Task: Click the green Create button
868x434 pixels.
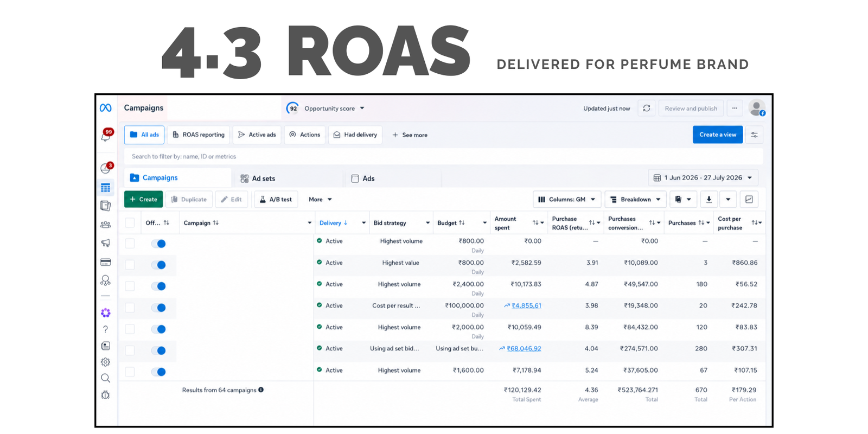Action: pyautogui.click(x=143, y=200)
